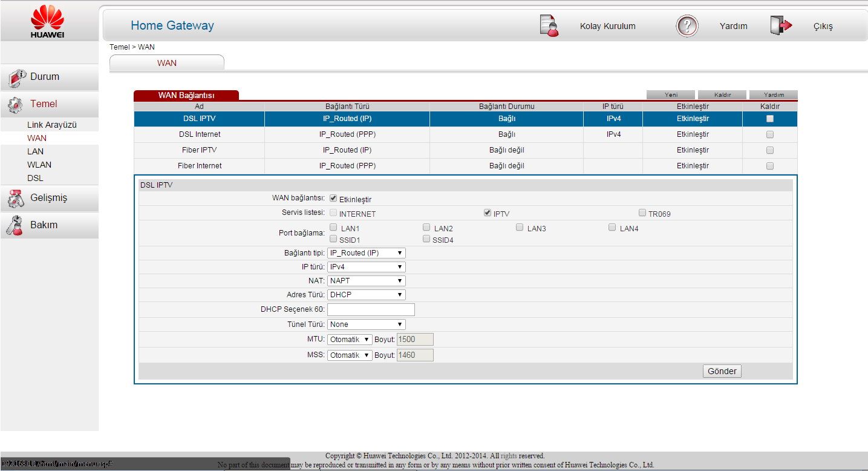Toggle WAN bağlantısı Etkinleştir checkbox
Image resolution: width=868 pixels, height=471 pixels.
click(333, 198)
